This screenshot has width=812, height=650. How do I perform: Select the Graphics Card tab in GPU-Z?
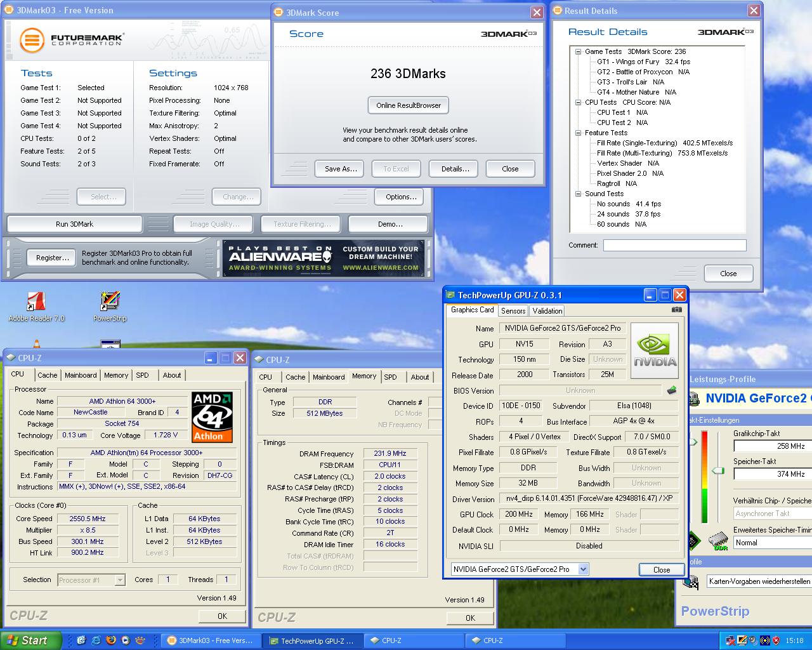[472, 310]
